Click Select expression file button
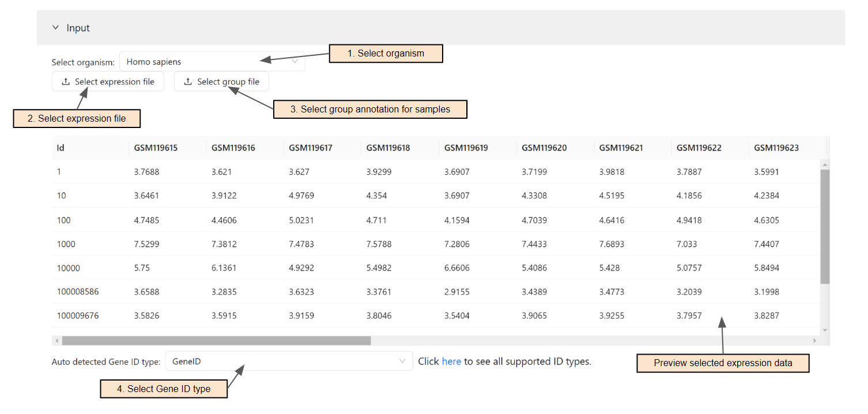The height and width of the screenshot is (414, 868). 108,81
